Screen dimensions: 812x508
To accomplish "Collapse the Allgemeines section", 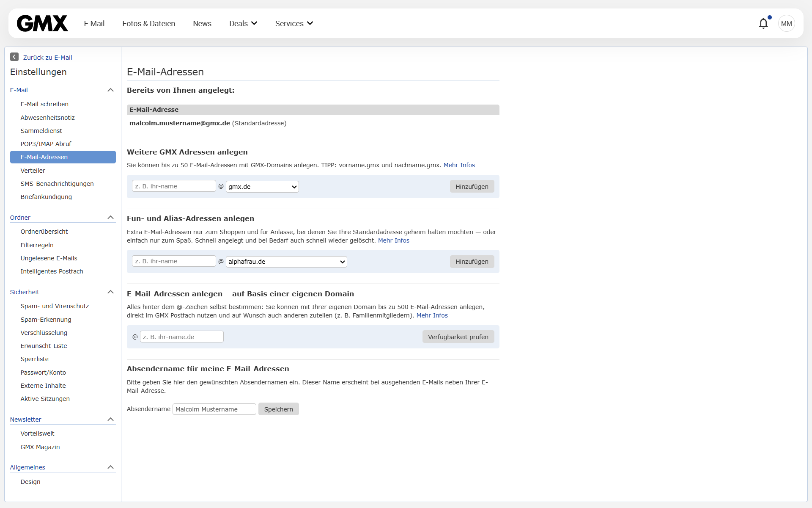I will (110, 467).
